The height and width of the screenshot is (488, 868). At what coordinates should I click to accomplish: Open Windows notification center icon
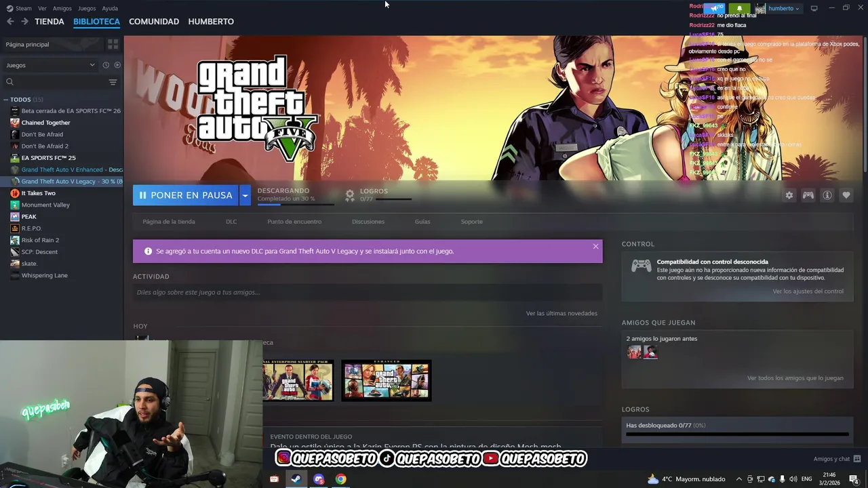(x=854, y=479)
